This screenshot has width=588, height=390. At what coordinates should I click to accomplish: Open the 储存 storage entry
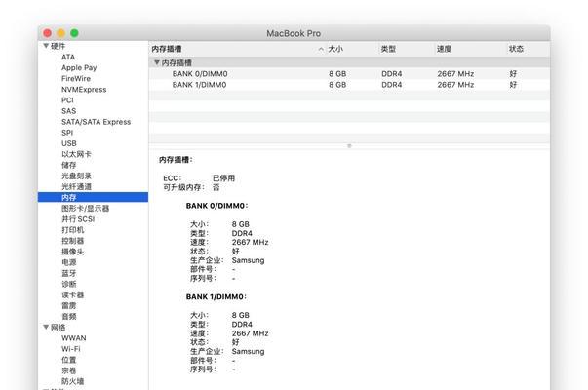click(x=69, y=165)
